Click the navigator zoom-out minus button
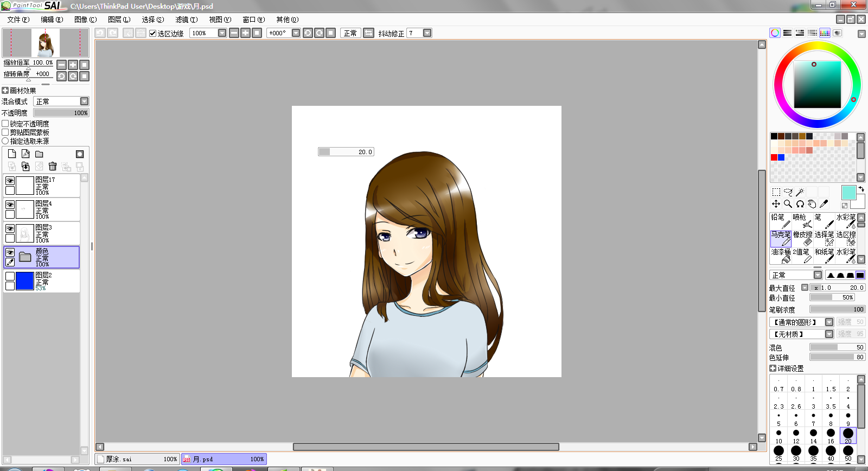Screen dimensions: 868x471 tap(62, 65)
